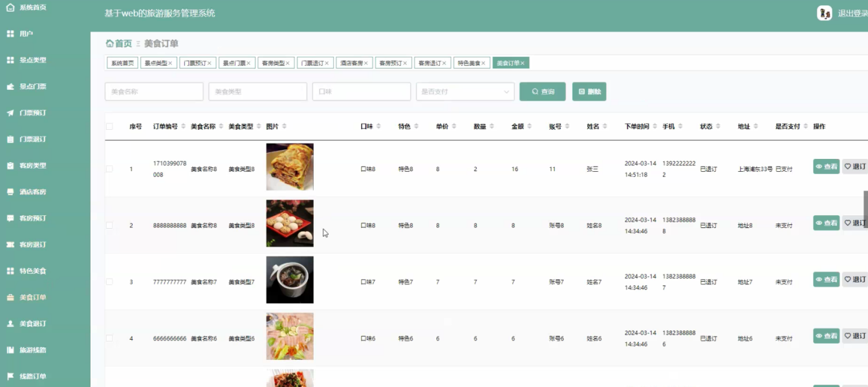This screenshot has height=387, width=868.
Task: Close the 酒店客房 tab with its X
Action: tap(366, 63)
